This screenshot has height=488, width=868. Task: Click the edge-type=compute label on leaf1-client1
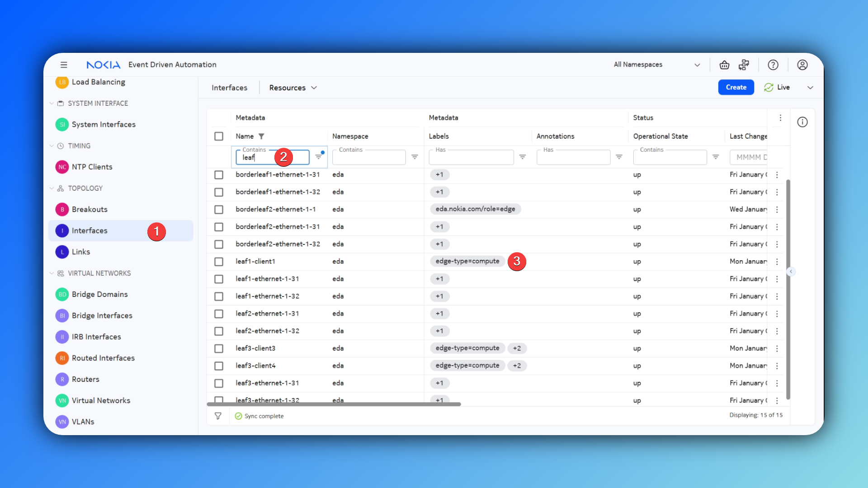tap(467, 261)
